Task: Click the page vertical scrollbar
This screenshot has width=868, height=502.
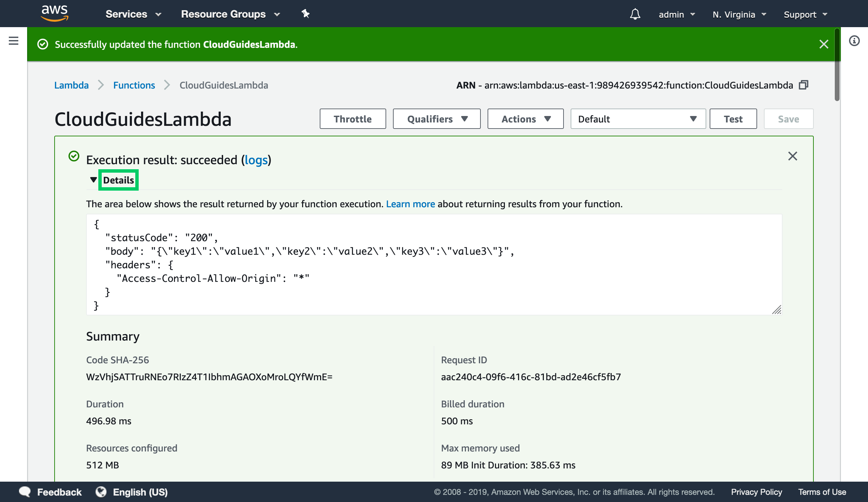Action: 837,65
